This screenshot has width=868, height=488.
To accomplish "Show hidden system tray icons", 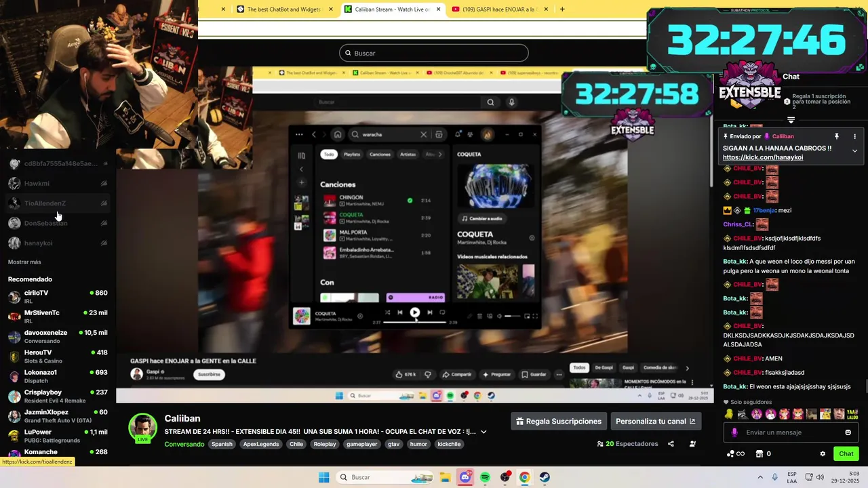I will (x=760, y=477).
